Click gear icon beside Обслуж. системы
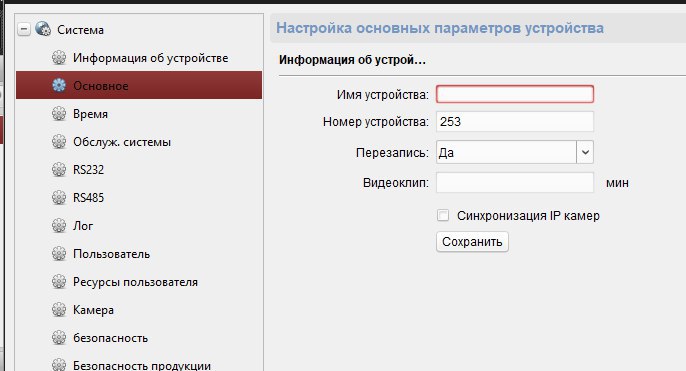The width and height of the screenshot is (686, 371). click(59, 141)
